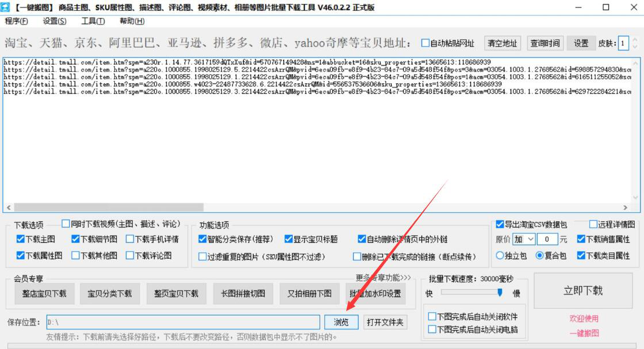Select the 独立包 radio button
The height and width of the screenshot is (349, 644).
tap(499, 256)
